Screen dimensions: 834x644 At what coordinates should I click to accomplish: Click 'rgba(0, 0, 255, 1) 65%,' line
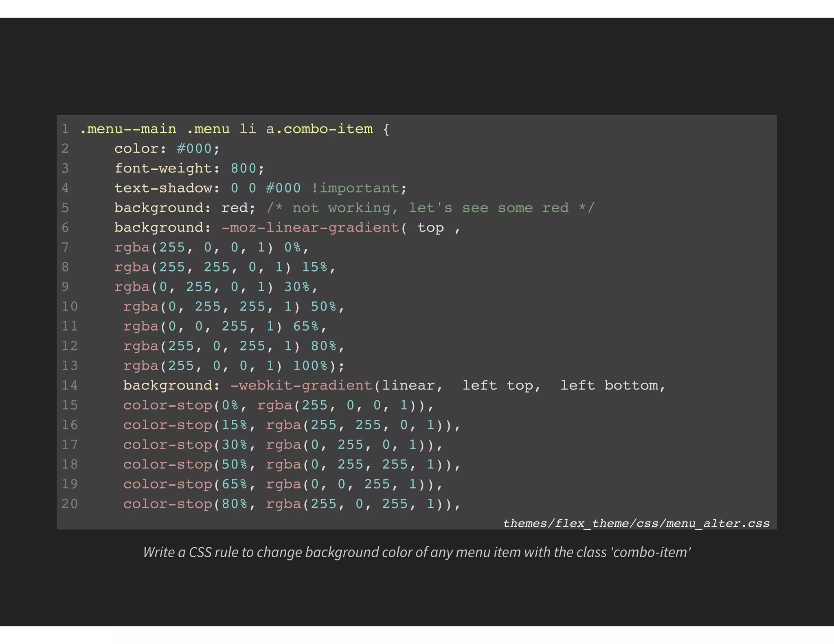[x=225, y=326]
